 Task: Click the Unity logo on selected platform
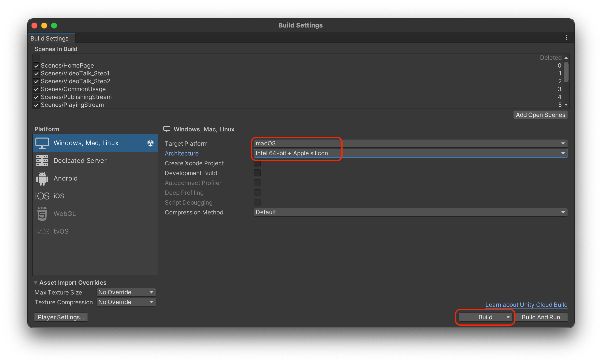(x=150, y=143)
